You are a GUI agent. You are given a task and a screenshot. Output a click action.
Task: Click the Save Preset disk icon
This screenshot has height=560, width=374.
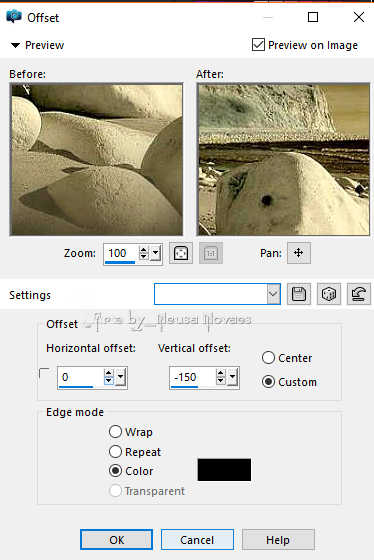point(299,294)
